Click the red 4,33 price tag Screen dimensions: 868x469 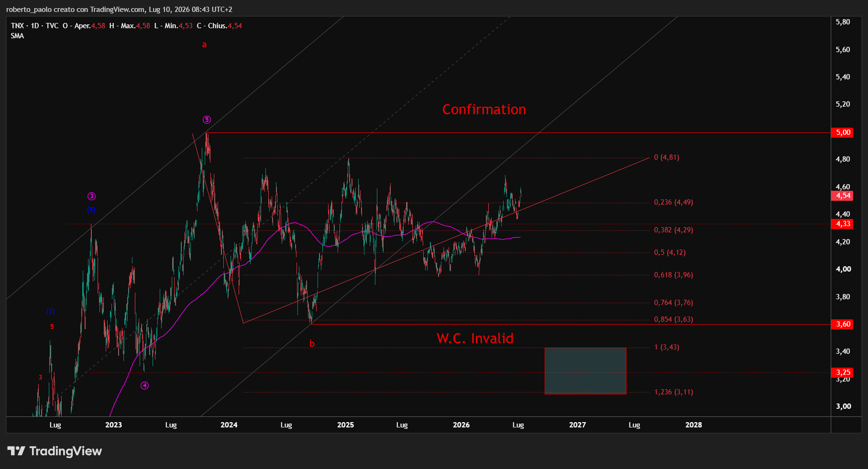(843, 224)
